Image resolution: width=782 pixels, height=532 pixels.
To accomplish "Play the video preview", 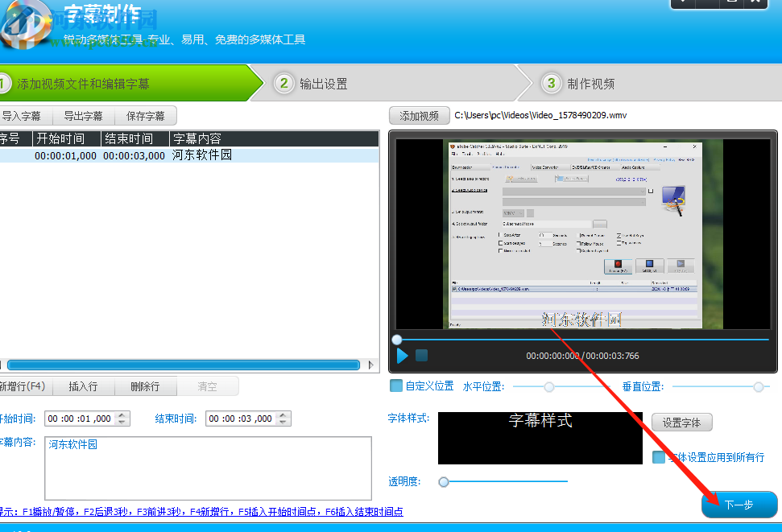I will pos(402,356).
